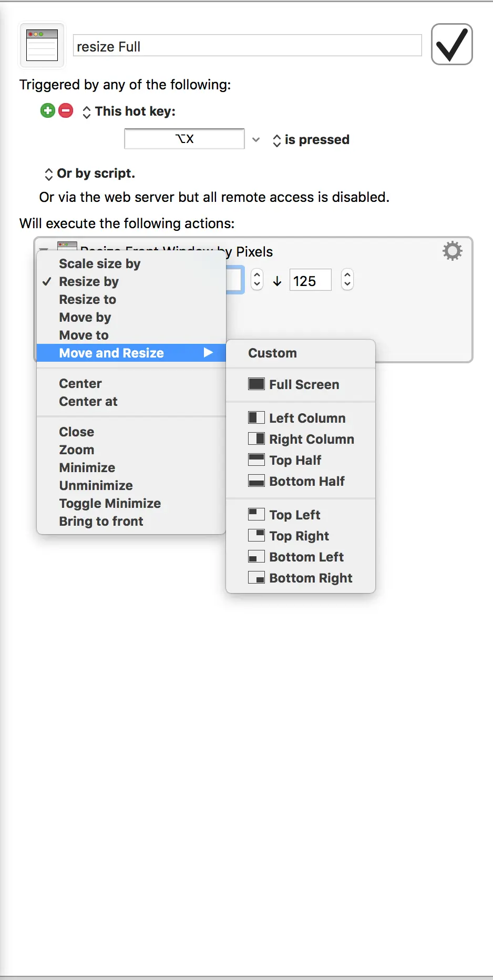
Task: Pick the Left Column layout icon
Action: pos(256,418)
